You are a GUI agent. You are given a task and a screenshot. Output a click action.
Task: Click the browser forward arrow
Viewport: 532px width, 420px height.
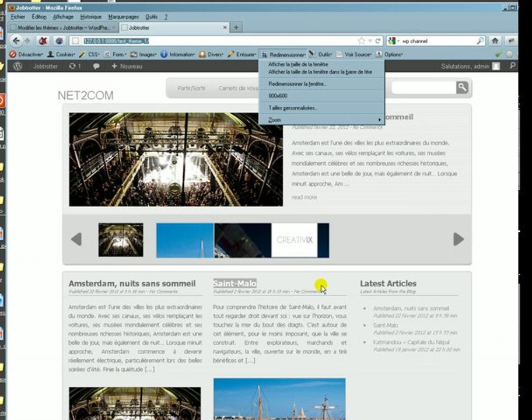coord(27,41)
